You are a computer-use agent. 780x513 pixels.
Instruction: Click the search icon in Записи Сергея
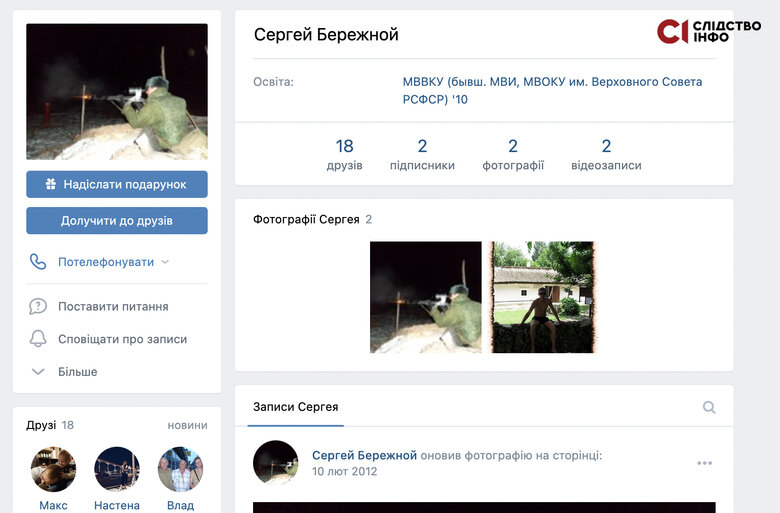709,408
